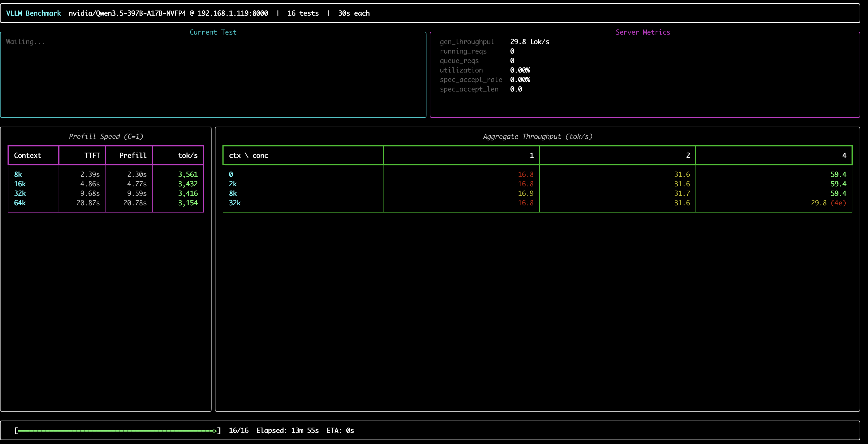This screenshot has width=868, height=444.
Task: Click the spec_accept_rate metric label
Action: (470, 80)
